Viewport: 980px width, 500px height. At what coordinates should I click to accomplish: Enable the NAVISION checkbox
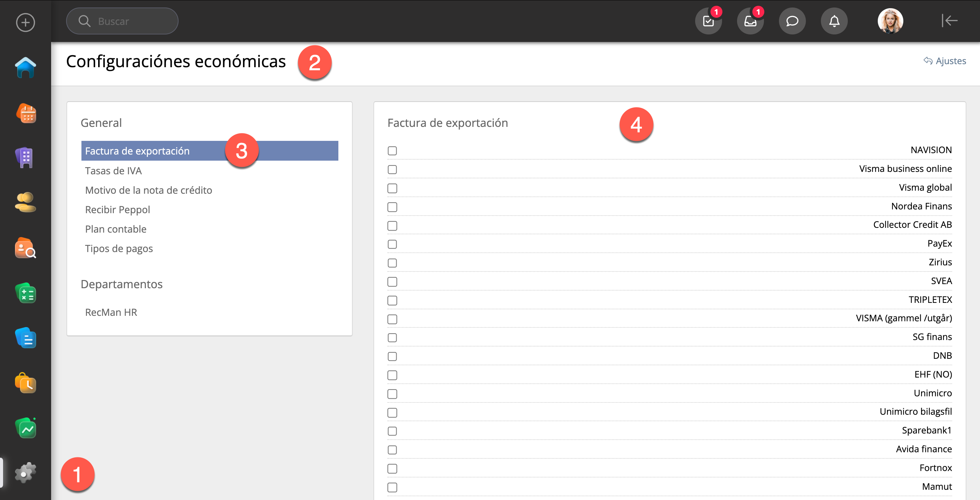[x=392, y=151]
